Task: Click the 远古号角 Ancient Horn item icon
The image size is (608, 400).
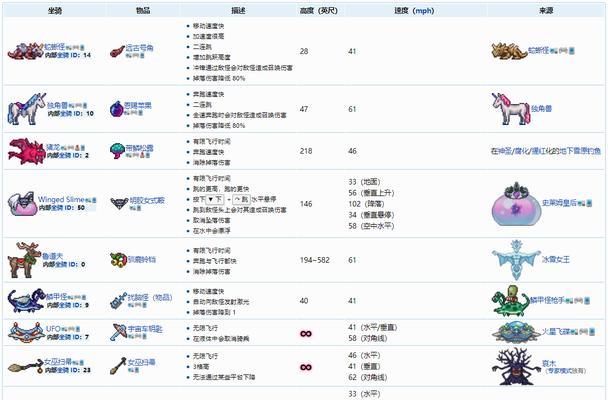Action: point(117,52)
